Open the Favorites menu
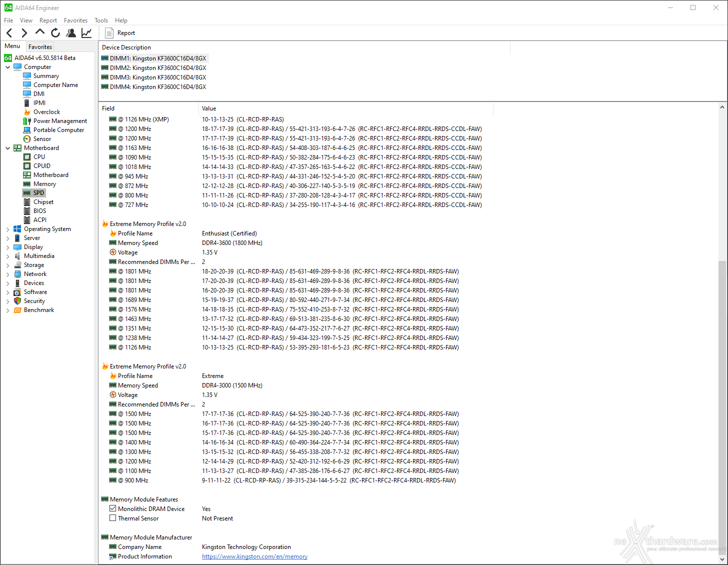Image resolution: width=728 pixels, height=565 pixels. click(75, 20)
